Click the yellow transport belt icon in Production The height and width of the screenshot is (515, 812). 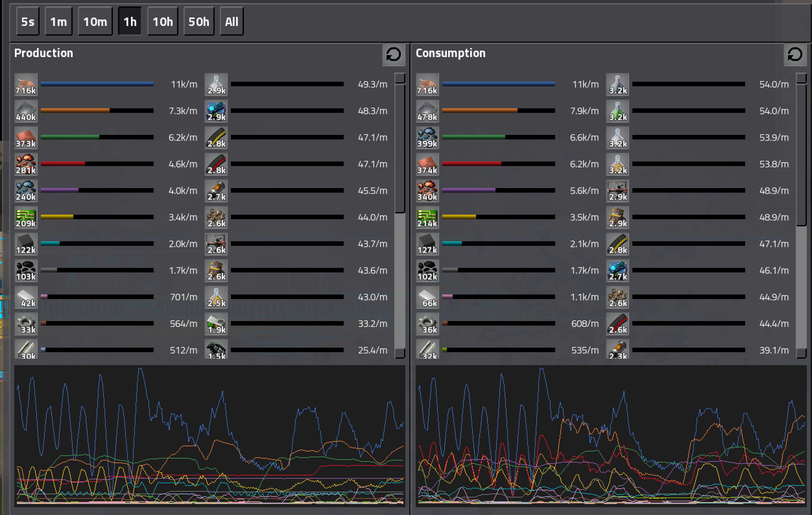216,138
